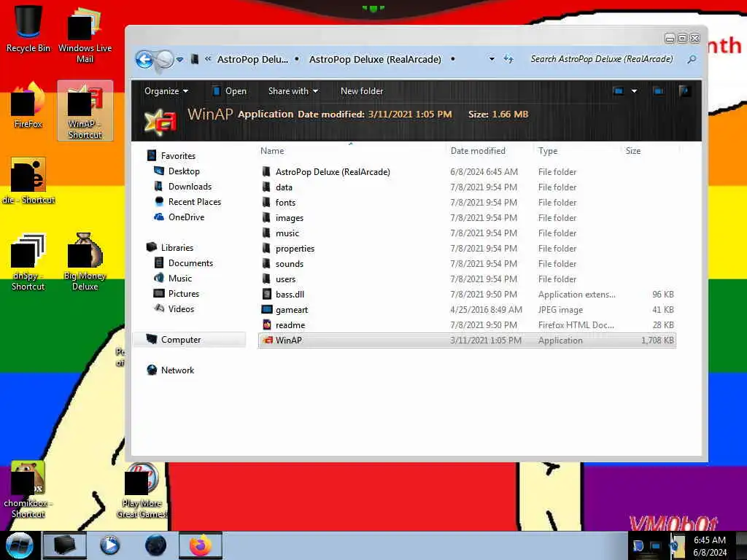747x560 pixels.
Task: Click Play More Great Games desktop icon
Action: point(142,491)
